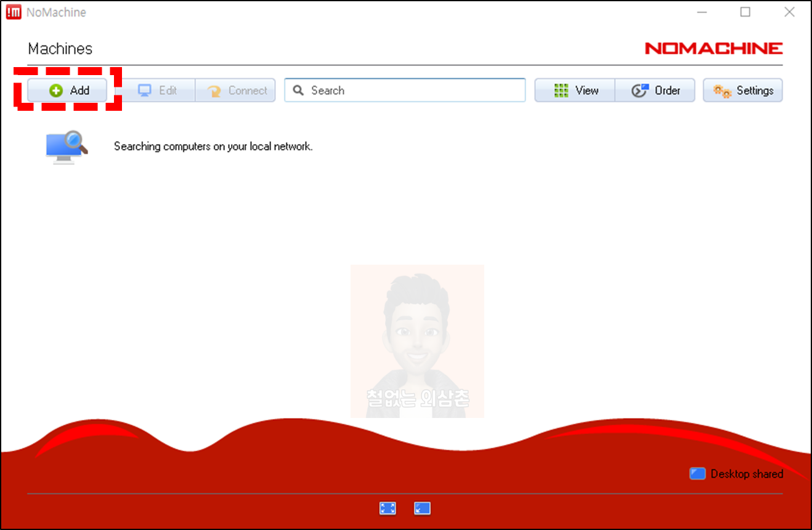812x530 pixels.
Task: Click the resize-to-window icon in the bottom bar
Action: pyautogui.click(x=422, y=508)
